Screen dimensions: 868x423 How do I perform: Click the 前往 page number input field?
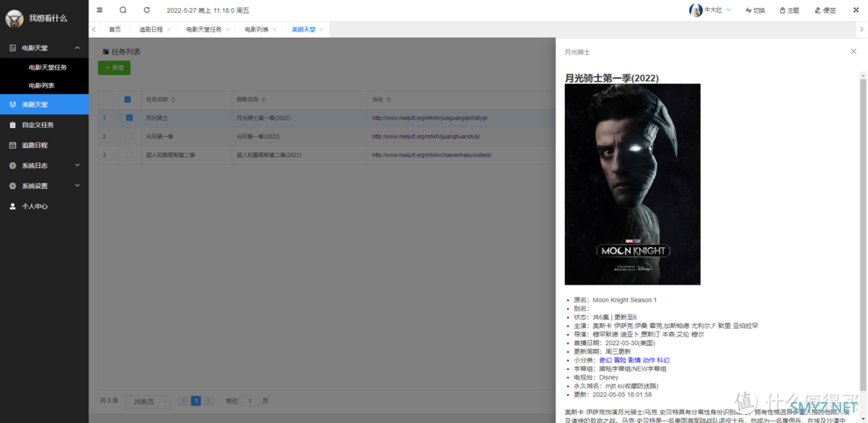click(250, 400)
